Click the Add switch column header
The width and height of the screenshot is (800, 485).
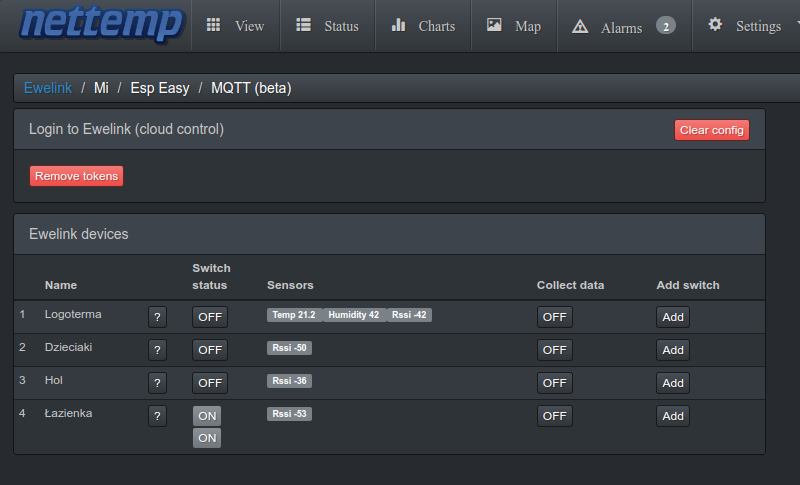click(688, 285)
